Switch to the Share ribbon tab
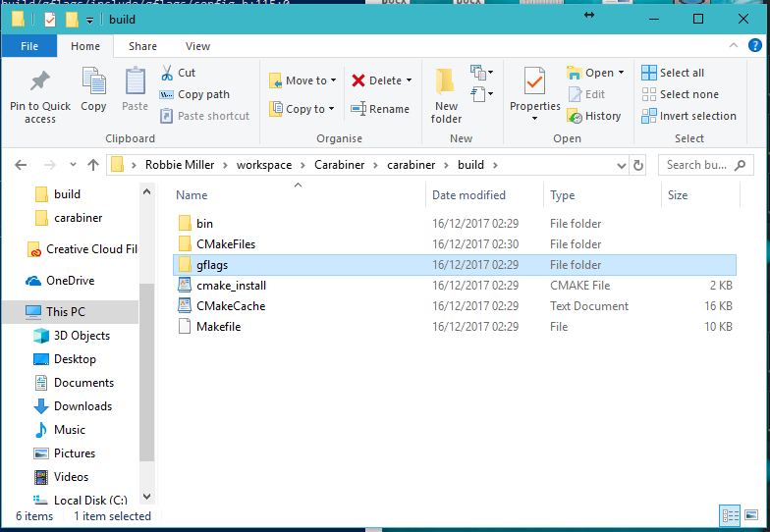 pyautogui.click(x=143, y=46)
